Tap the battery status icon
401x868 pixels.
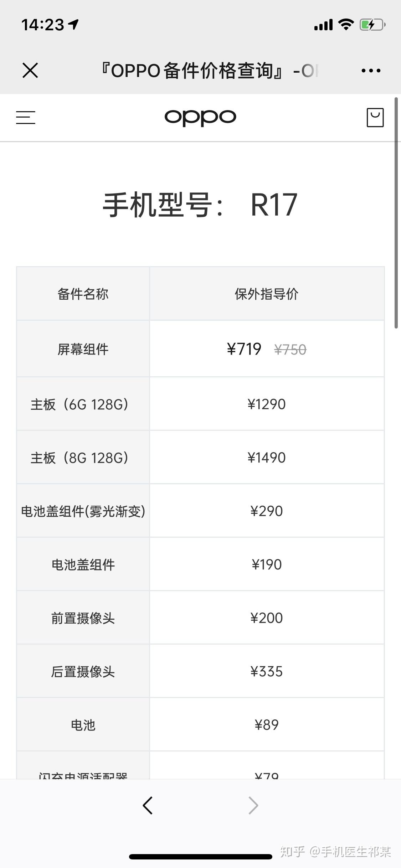click(x=372, y=25)
